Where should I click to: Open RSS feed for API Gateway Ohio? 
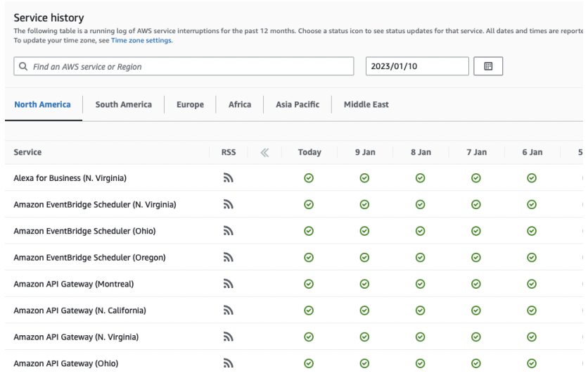[229, 363]
